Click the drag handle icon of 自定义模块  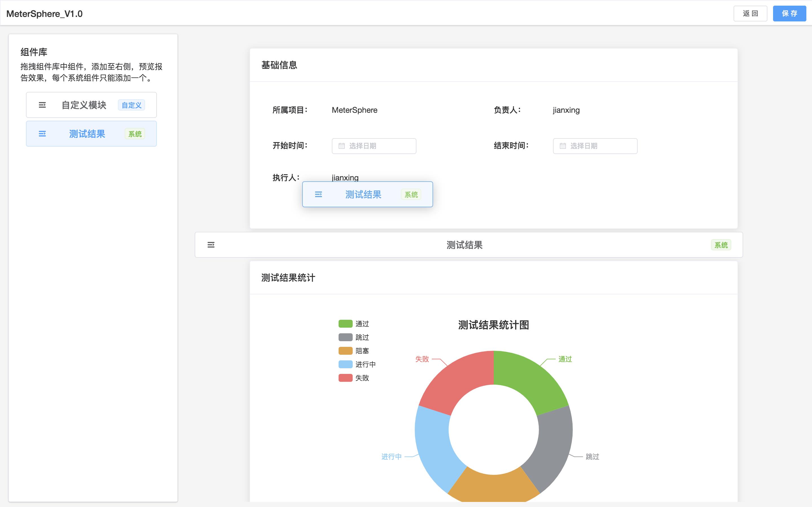pyautogui.click(x=42, y=105)
